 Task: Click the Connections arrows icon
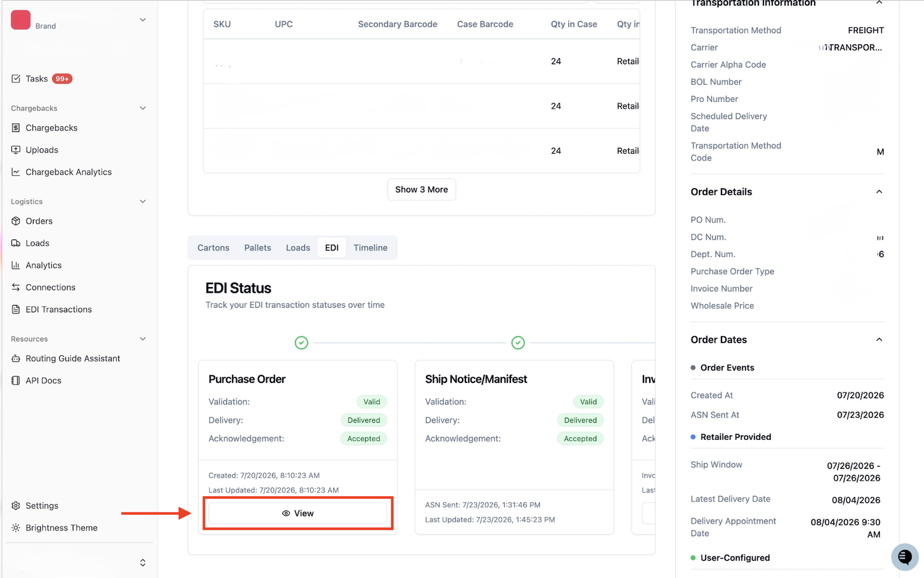16,287
